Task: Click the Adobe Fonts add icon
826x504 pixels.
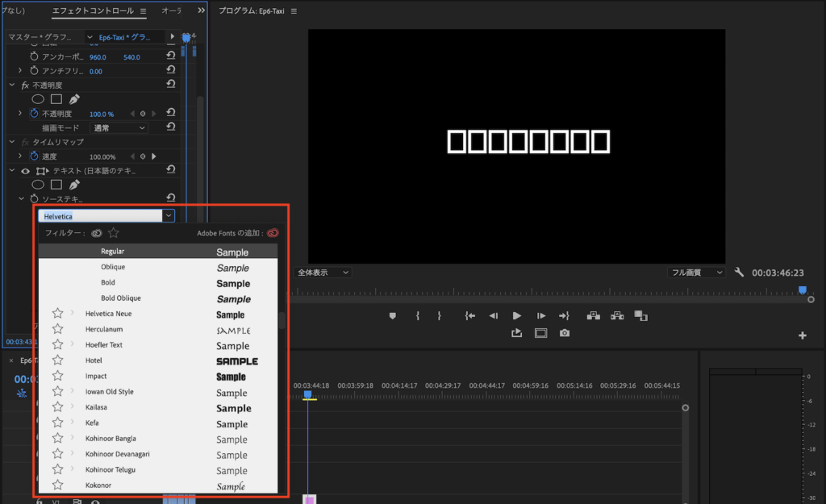Action: click(x=273, y=233)
